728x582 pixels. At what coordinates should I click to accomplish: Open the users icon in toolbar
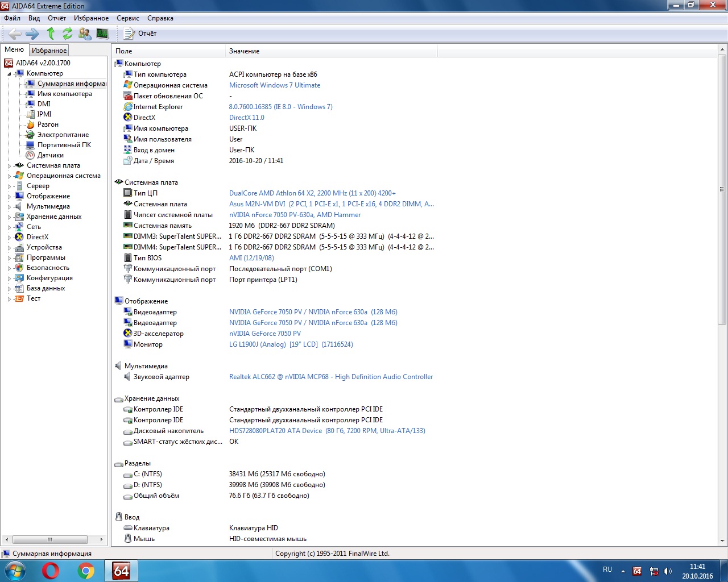pos(85,34)
